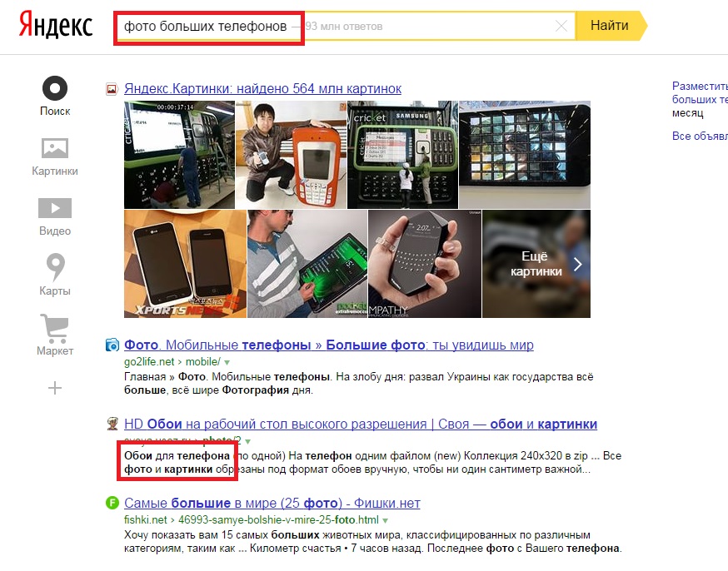Expand options arrow next to go2life.net result

(x=227, y=362)
